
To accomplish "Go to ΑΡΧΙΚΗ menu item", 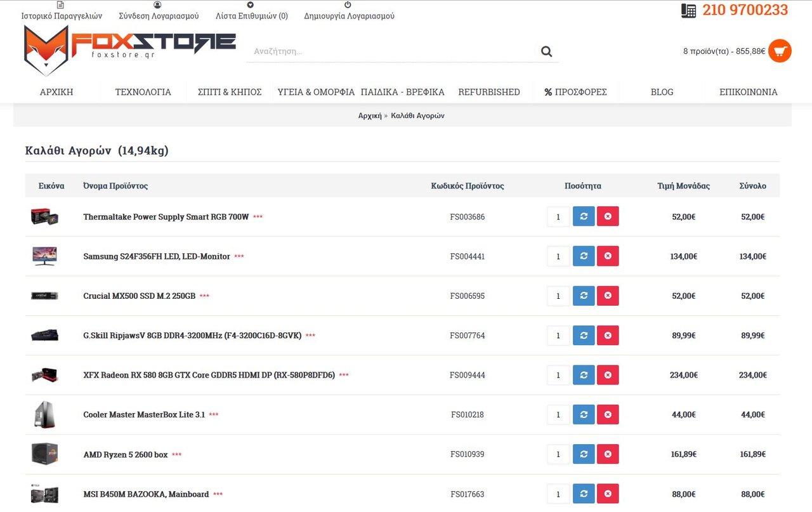I will click(x=56, y=92).
